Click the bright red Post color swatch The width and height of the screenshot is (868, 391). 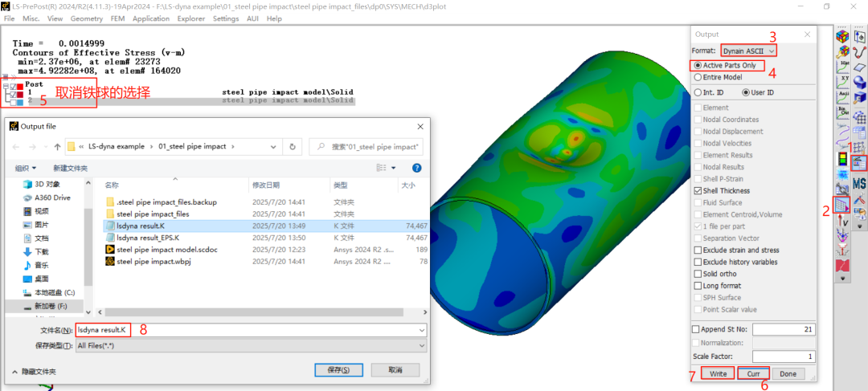click(x=20, y=86)
